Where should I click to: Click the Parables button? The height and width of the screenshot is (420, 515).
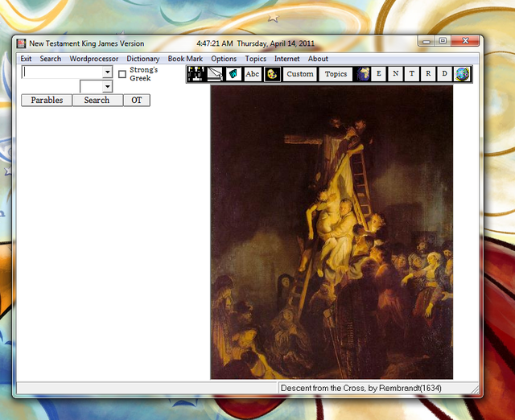pyautogui.click(x=47, y=100)
